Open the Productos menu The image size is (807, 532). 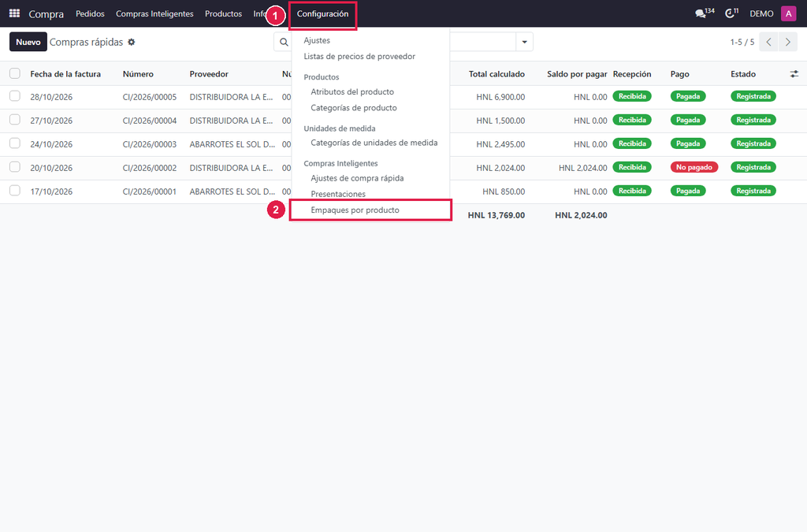pos(223,14)
